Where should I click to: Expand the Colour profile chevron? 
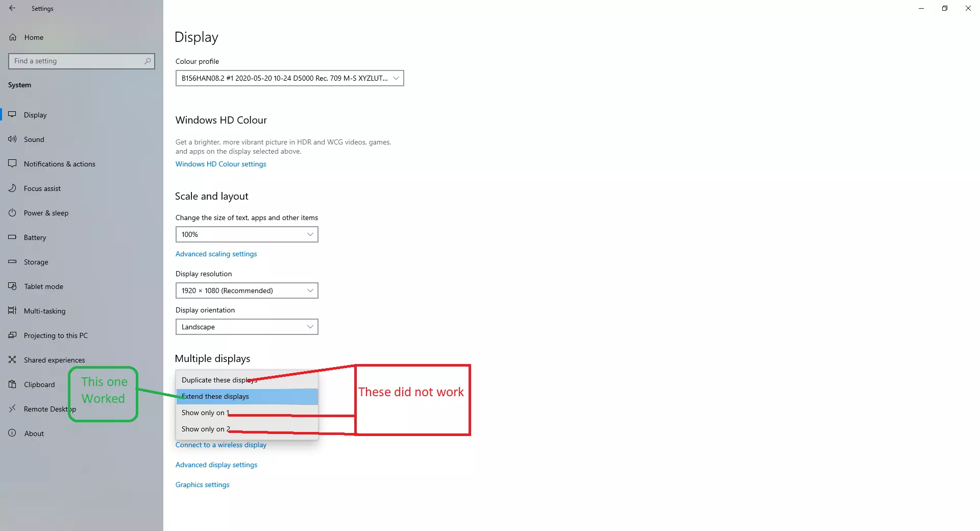[x=396, y=78]
